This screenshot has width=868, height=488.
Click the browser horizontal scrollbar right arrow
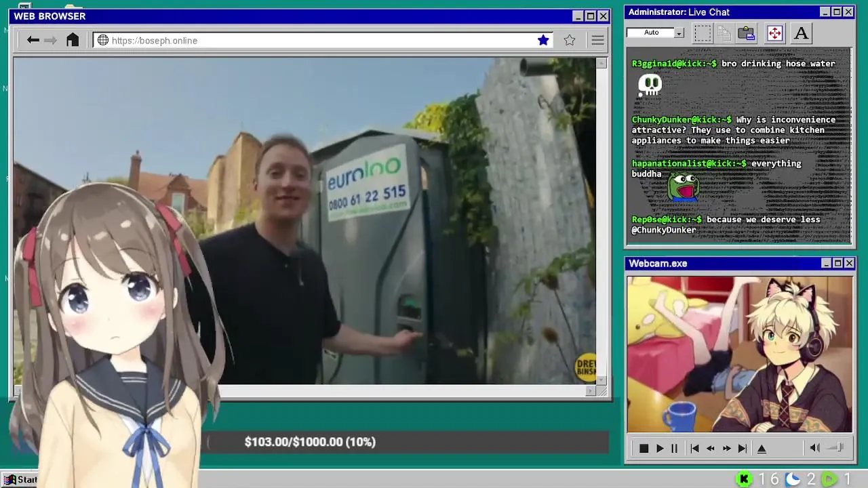(x=591, y=390)
